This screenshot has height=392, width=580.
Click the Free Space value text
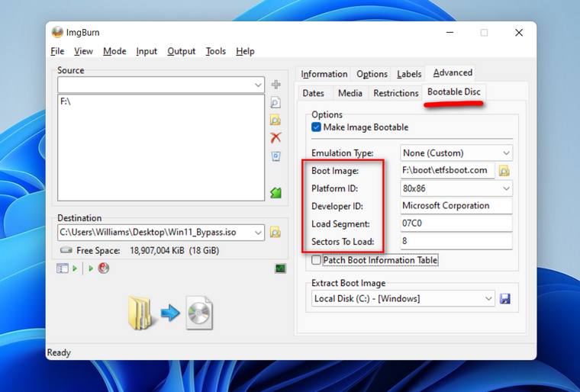tap(174, 251)
